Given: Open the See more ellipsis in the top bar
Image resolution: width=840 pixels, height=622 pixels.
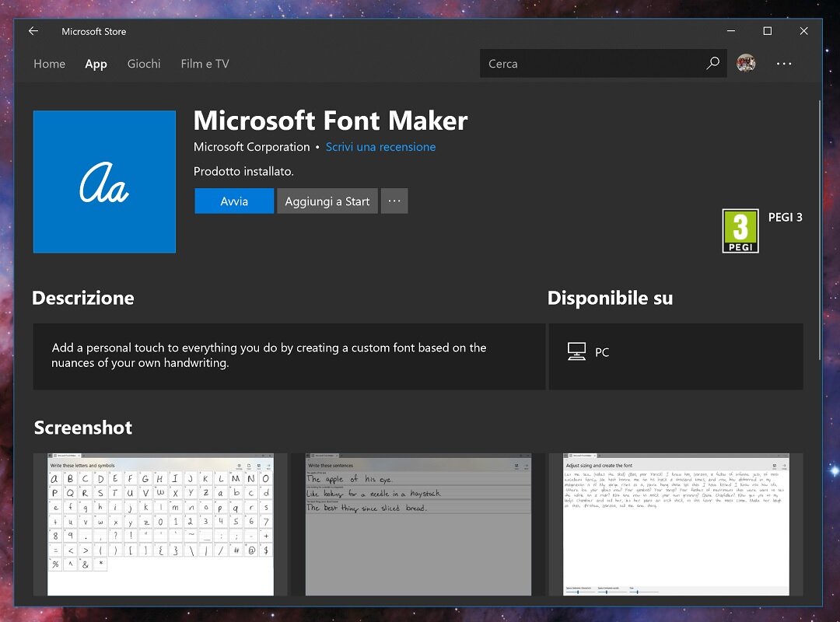Looking at the screenshot, I should coord(784,64).
